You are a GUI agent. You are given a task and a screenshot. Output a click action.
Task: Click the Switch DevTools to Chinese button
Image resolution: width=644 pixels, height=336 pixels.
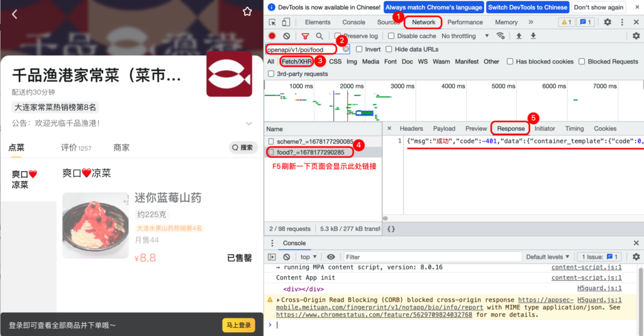[528, 8]
